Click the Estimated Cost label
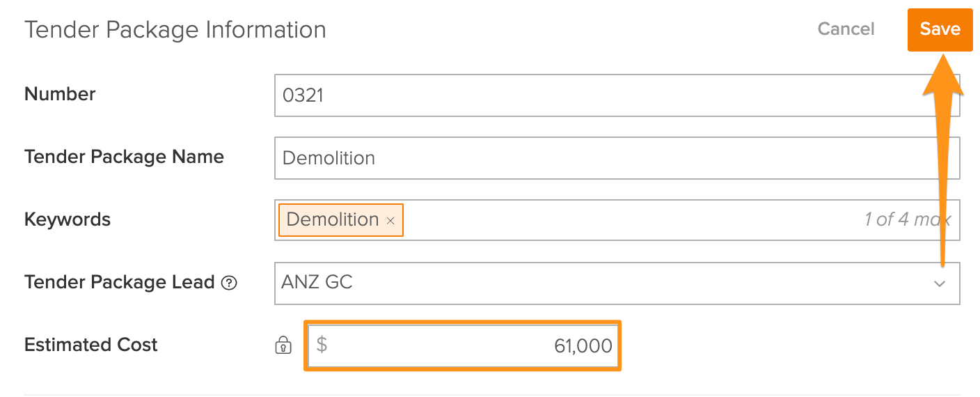 [91, 345]
